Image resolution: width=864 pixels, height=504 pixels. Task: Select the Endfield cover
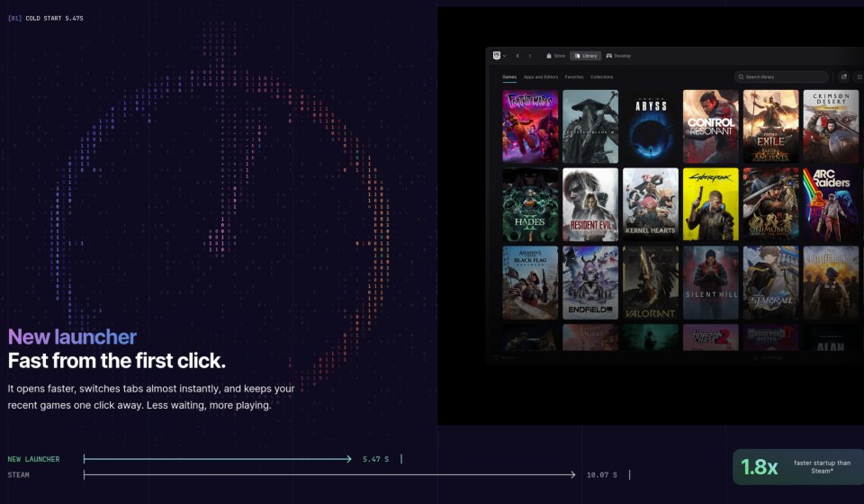pyautogui.click(x=590, y=283)
